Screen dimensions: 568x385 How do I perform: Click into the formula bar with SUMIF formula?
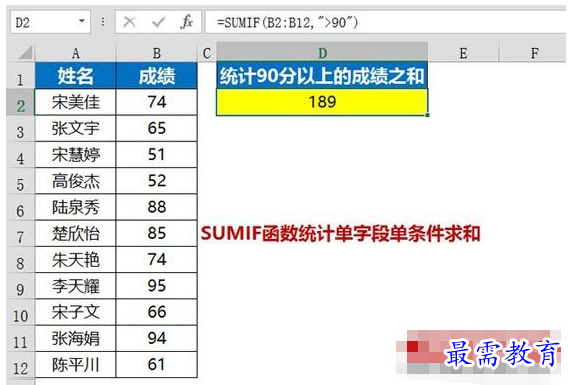[385, 22]
